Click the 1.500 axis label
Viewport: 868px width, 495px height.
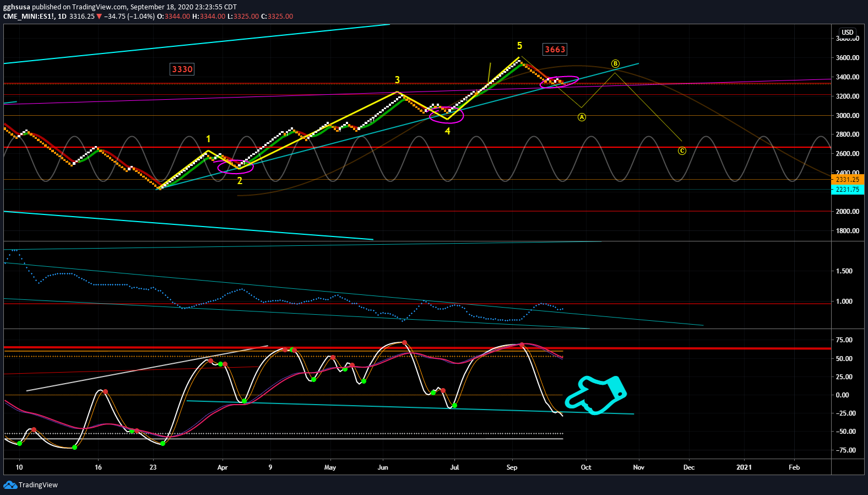pyautogui.click(x=844, y=271)
